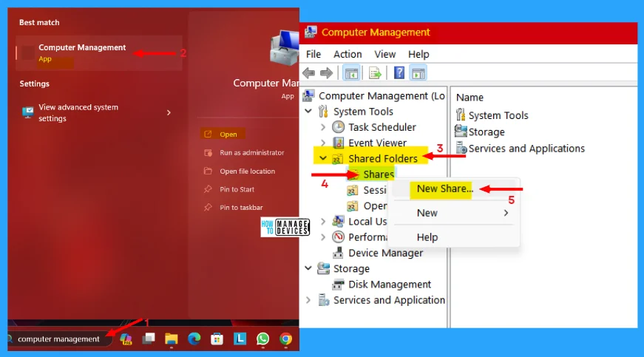Viewport: 644px width, 357px height.
Task: Open the Help menu in menu bar
Action: tap(418, 54)
